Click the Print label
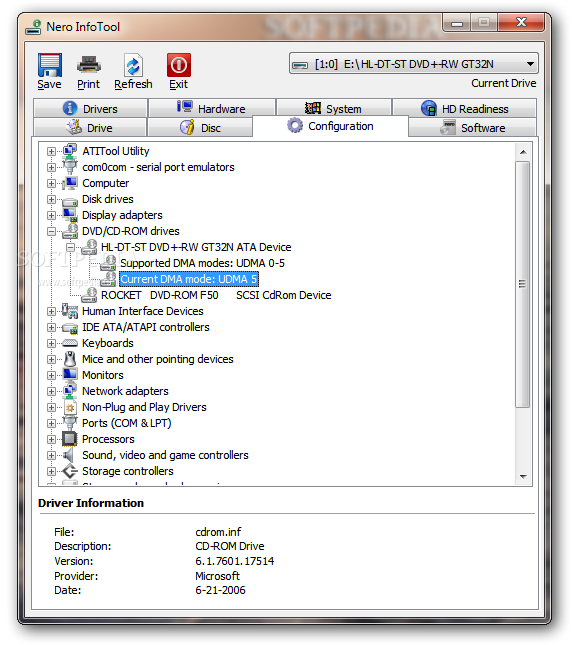The height and width of the screenshot is (645, 572). pyautogui.click(x=88, y=84)
